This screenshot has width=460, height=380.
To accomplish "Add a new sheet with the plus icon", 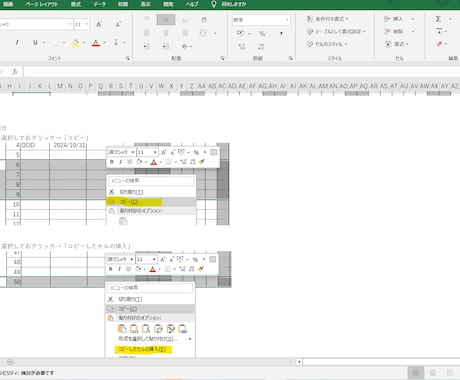I will point(10,362).
